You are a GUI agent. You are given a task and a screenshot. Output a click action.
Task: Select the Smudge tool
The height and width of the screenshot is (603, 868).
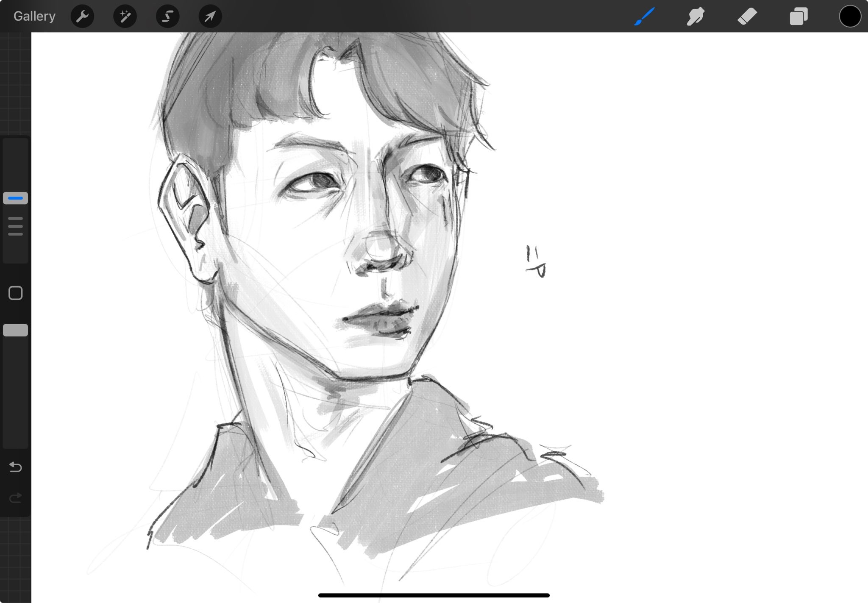[x=696, y=17]
